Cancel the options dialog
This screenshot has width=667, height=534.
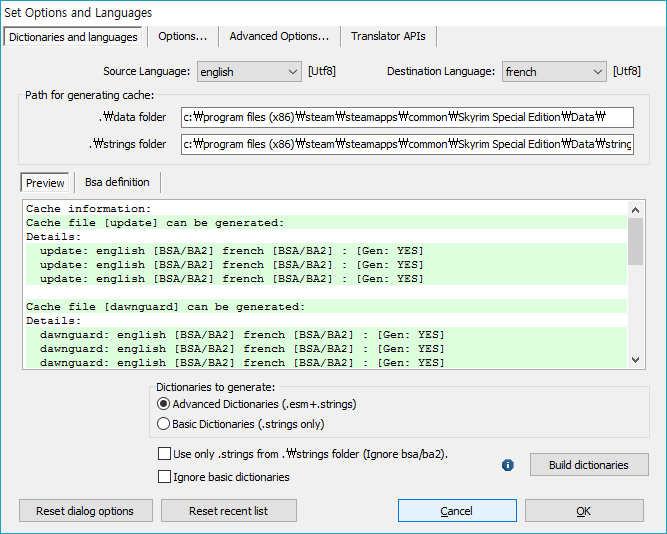(457, 511)
